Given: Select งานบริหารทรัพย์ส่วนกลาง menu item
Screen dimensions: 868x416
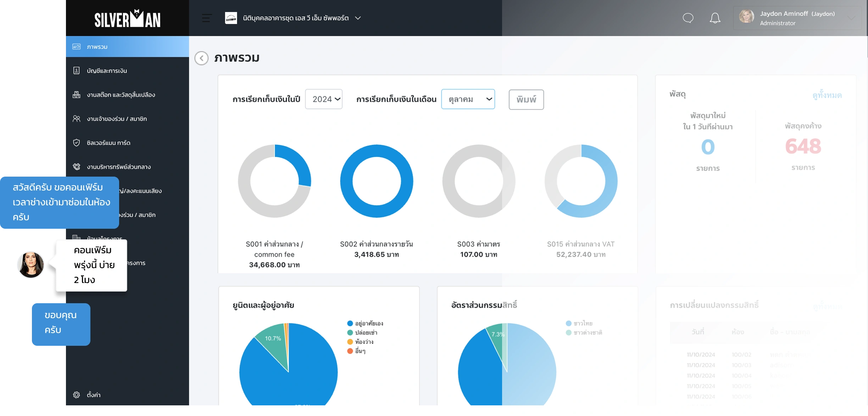Looking at the screenshot, I should tap(127, 167).
